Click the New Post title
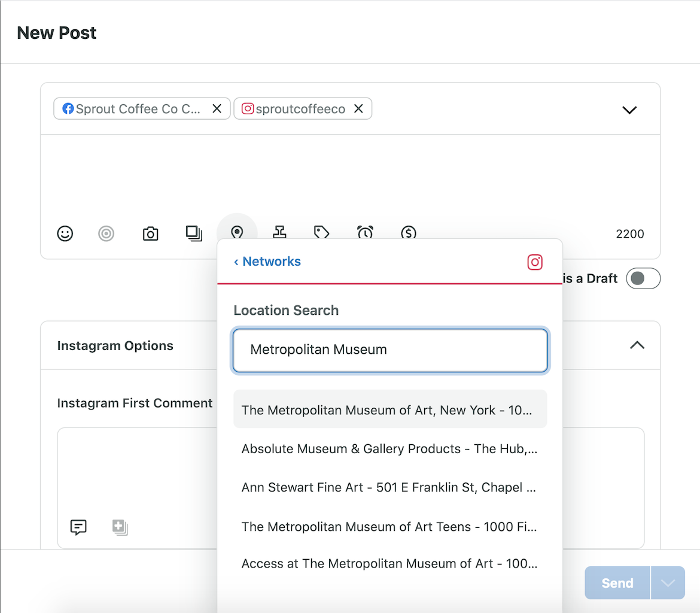The width and height of the screenshot is (700, 613). click(x=57, y=32)
